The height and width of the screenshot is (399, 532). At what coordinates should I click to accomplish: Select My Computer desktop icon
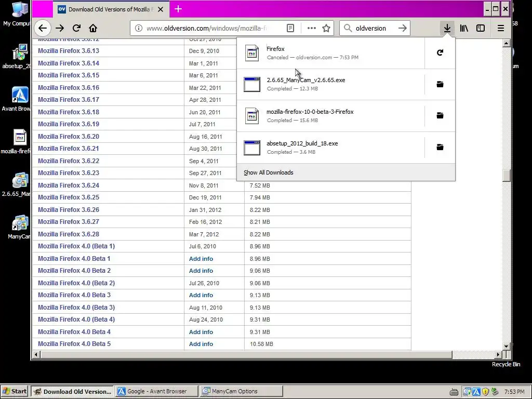click(16, 14)
